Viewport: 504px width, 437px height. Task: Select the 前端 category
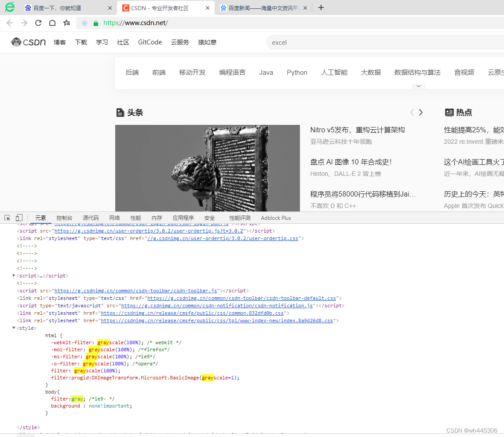(x=159, y=73)
